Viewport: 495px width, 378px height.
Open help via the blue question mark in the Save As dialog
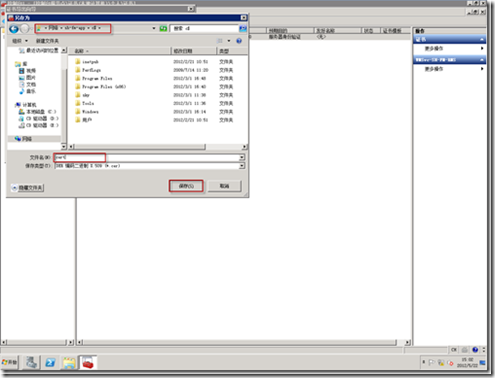pyautogui.click(x=239, y=41)
